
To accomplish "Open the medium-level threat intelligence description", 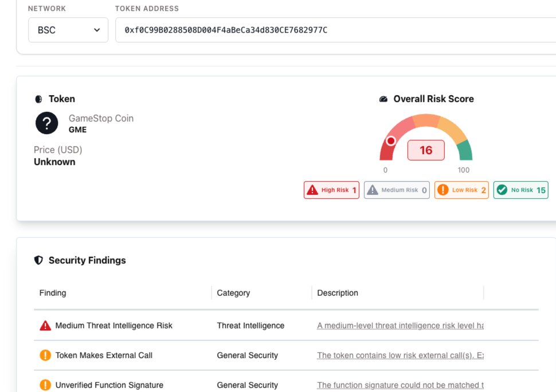I will 400,326.
